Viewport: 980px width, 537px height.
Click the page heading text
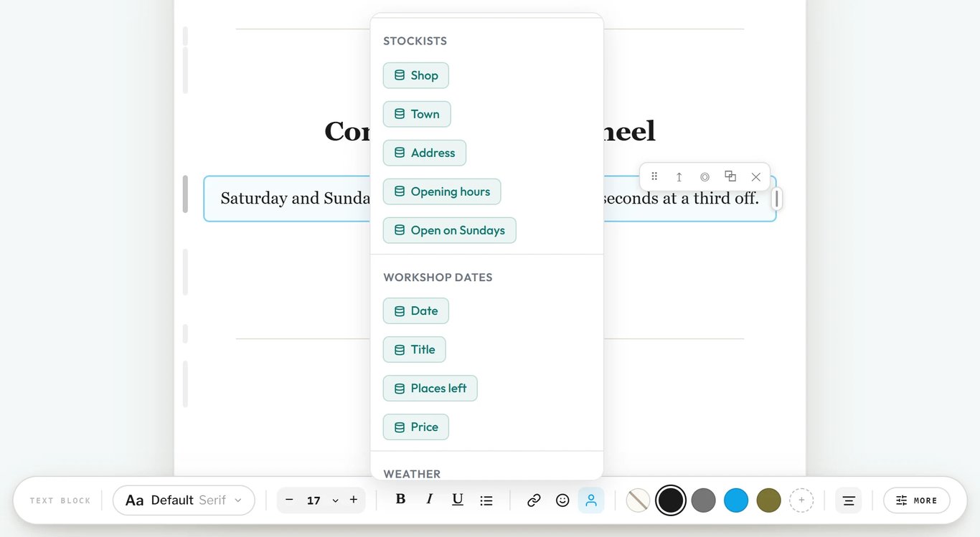click(x=490, y=131)
